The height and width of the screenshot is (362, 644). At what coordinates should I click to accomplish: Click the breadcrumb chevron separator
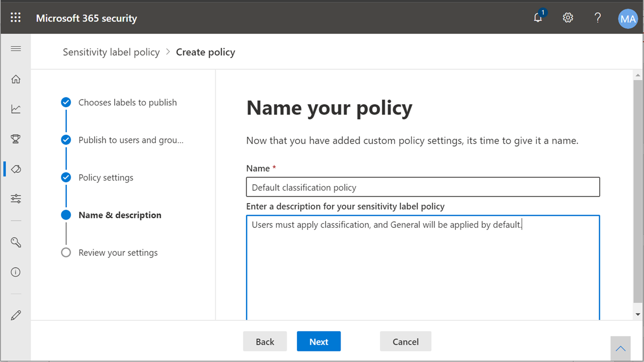(168, 52)
